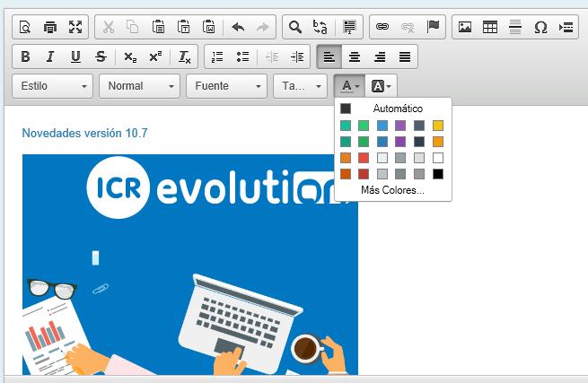Apply superscript formatting
The width and height of the screenshot is (588, 383).
(x=155, y=57)
